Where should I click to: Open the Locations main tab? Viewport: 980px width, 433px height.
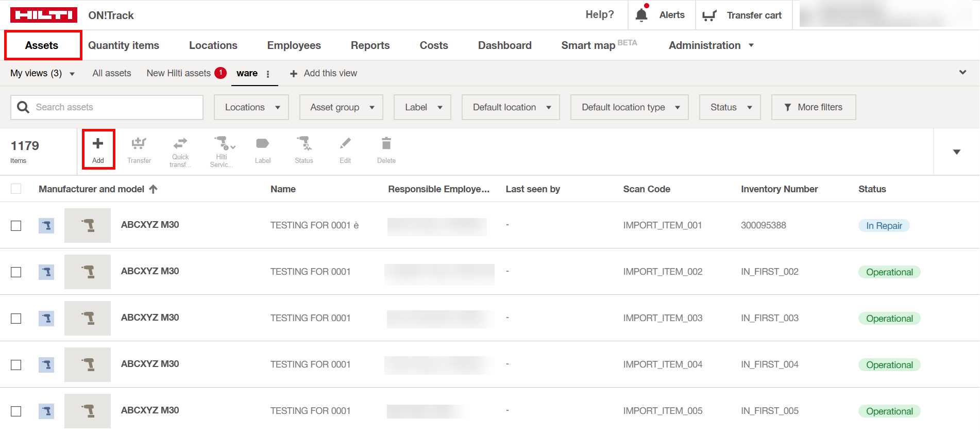coord(213,45)
